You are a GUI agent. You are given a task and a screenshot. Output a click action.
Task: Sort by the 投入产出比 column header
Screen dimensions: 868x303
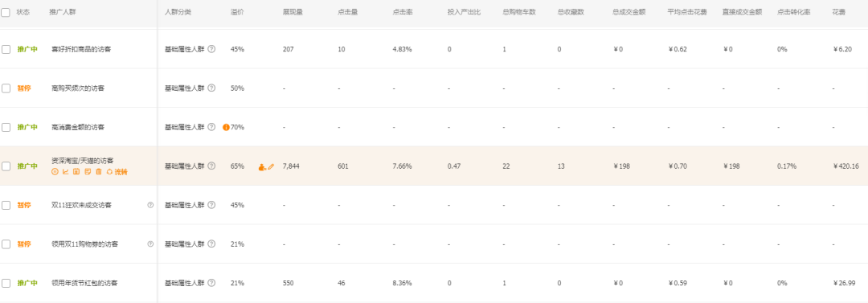click(x=465, y=11)
